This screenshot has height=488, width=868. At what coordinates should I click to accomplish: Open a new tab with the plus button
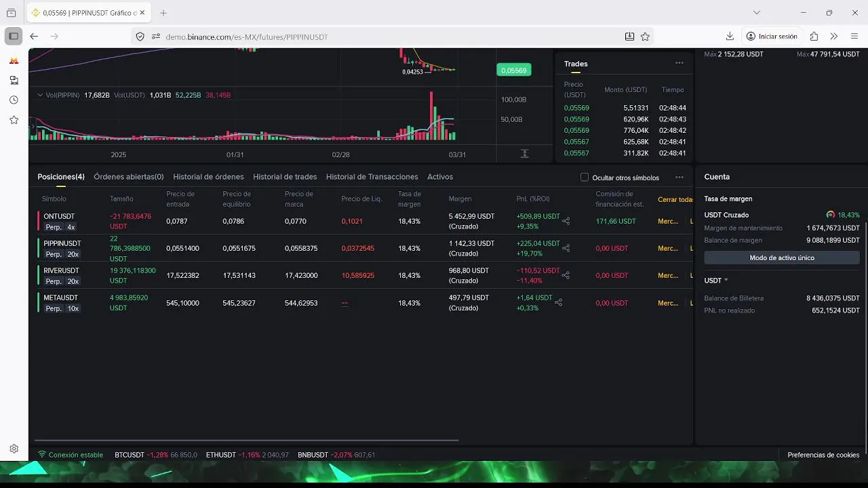pyautogui.click(x=163, y=12)
